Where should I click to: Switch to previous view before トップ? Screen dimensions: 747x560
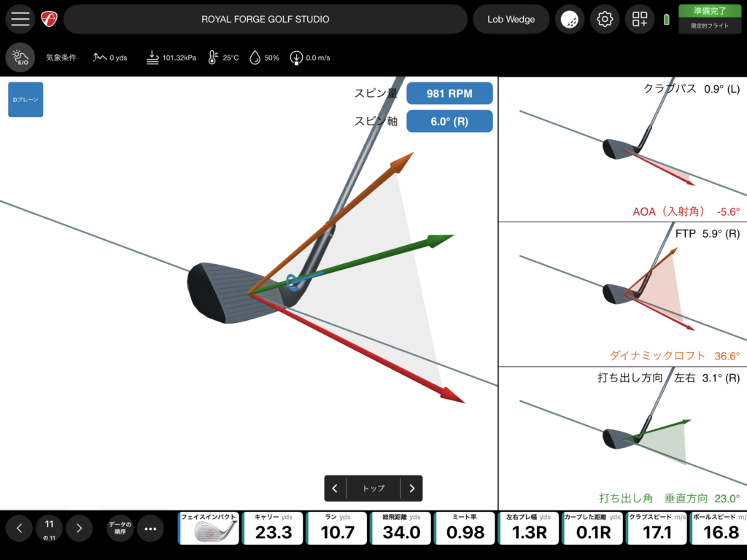(335, 489)
